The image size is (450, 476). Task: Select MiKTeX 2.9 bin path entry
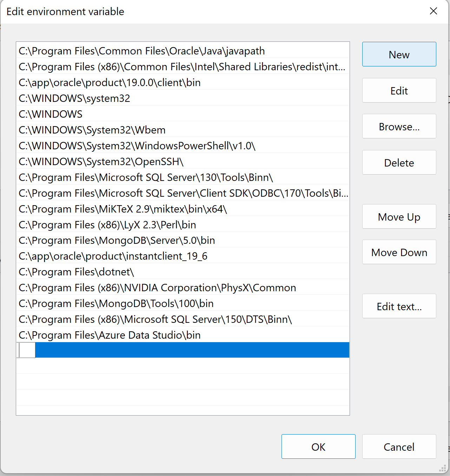183,209
